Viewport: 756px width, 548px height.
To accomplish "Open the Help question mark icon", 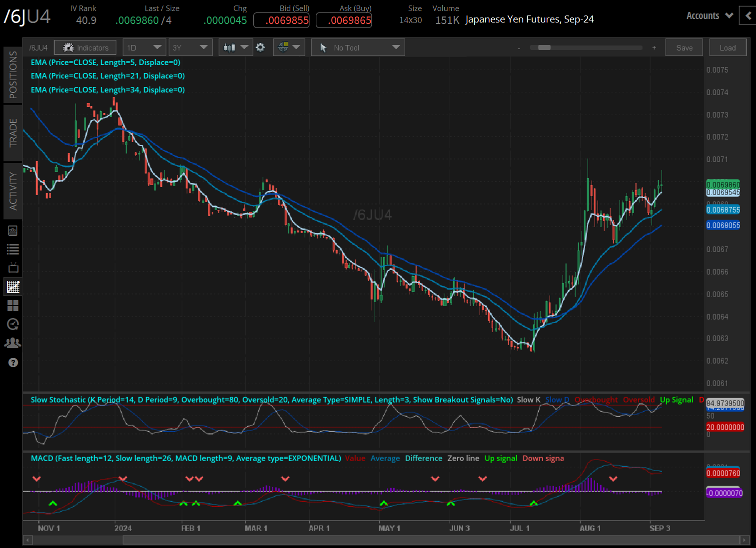I will (13, 362).
